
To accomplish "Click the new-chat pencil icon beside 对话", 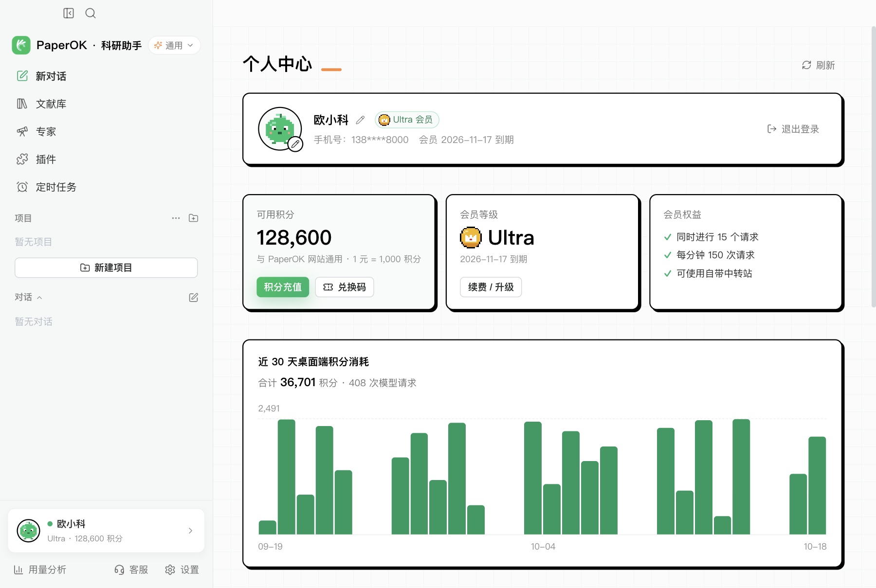I will point(193,297).
